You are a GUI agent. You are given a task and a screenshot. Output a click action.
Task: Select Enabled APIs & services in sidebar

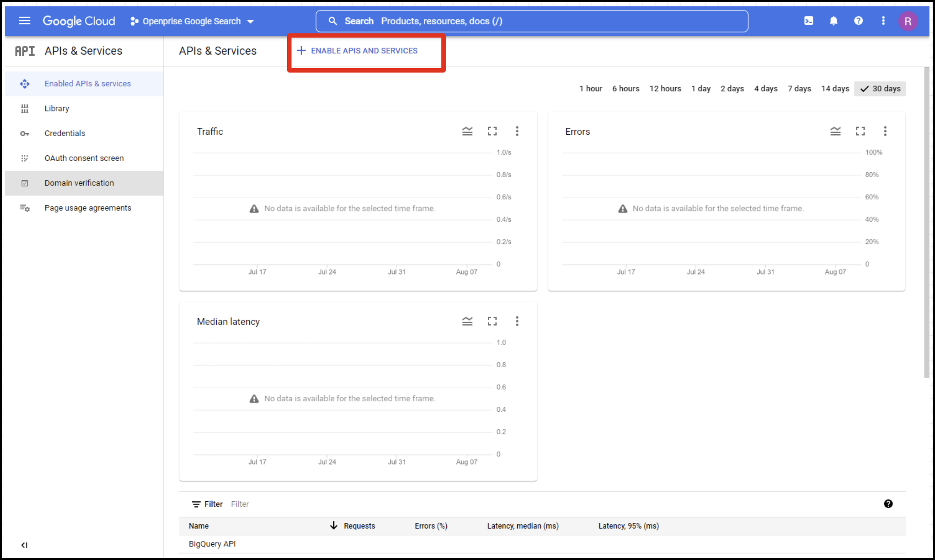coord(84,84)
